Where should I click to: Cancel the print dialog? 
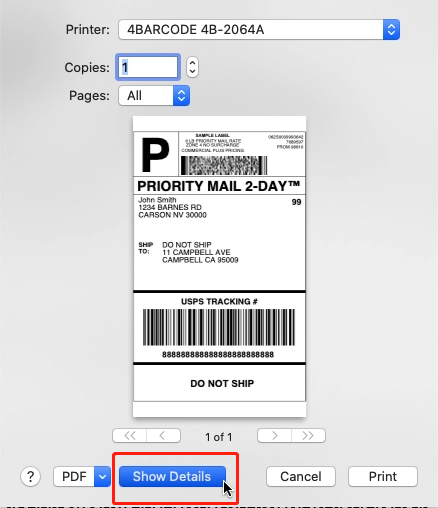coord(301,476)
